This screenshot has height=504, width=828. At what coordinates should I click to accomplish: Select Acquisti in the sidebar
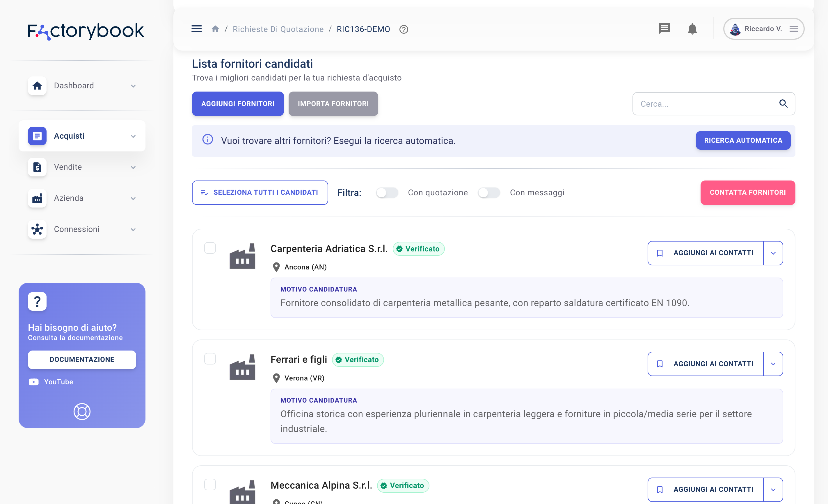[x=82, y=136]
